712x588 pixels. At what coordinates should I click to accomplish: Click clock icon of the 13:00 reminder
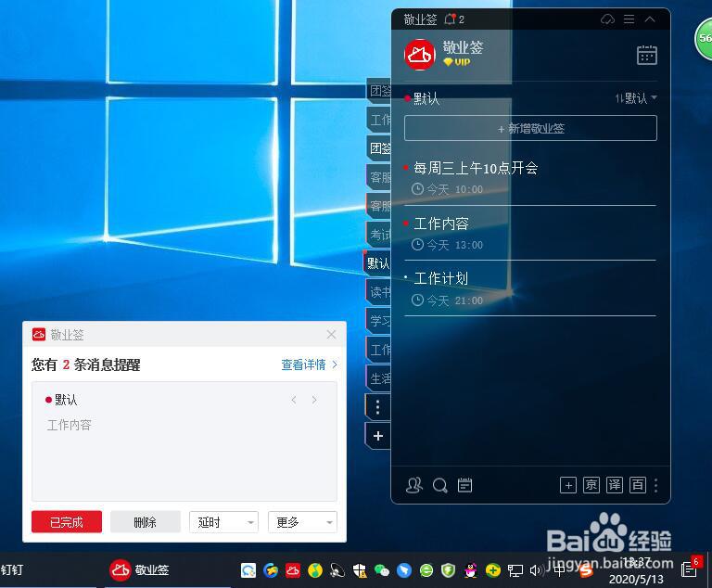coord(417,245)
